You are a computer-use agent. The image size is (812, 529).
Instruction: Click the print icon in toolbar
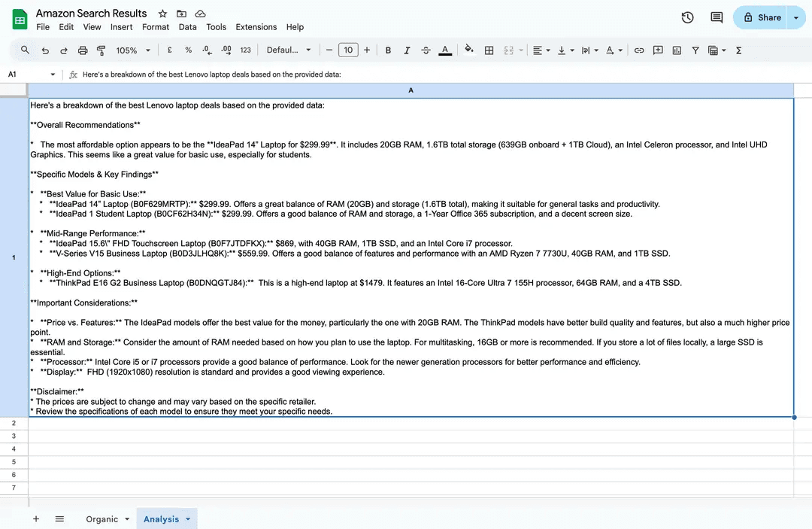point(83,50)
